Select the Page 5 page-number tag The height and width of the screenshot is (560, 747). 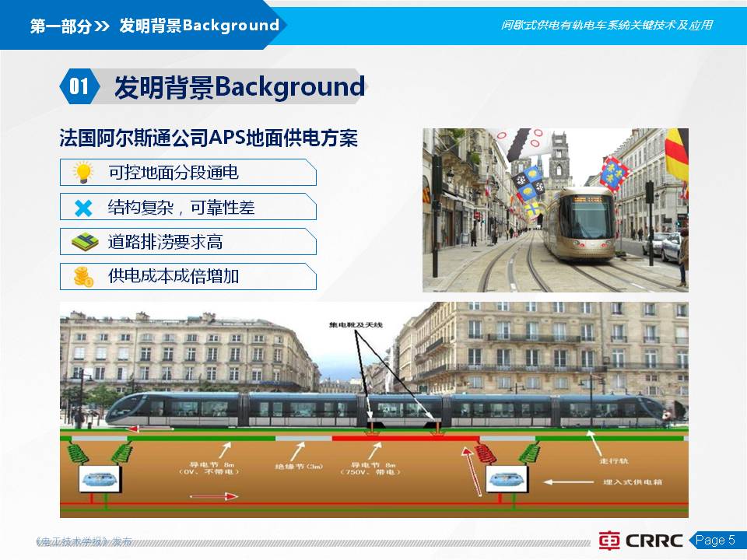pos(717,540)
